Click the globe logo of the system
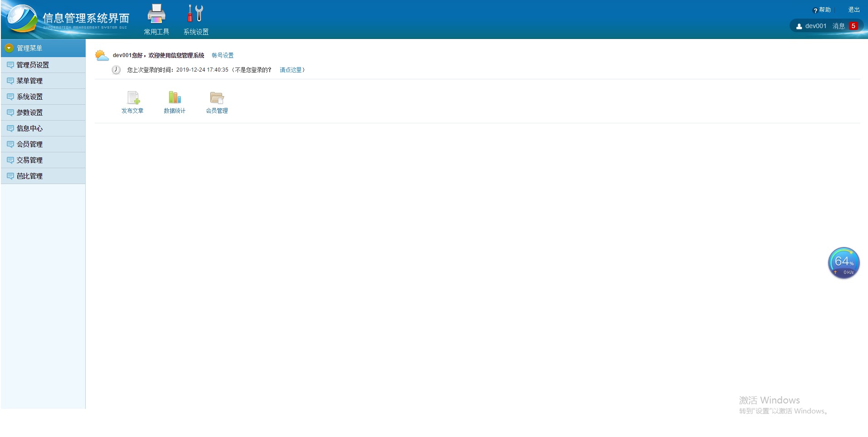 point(21,19)
